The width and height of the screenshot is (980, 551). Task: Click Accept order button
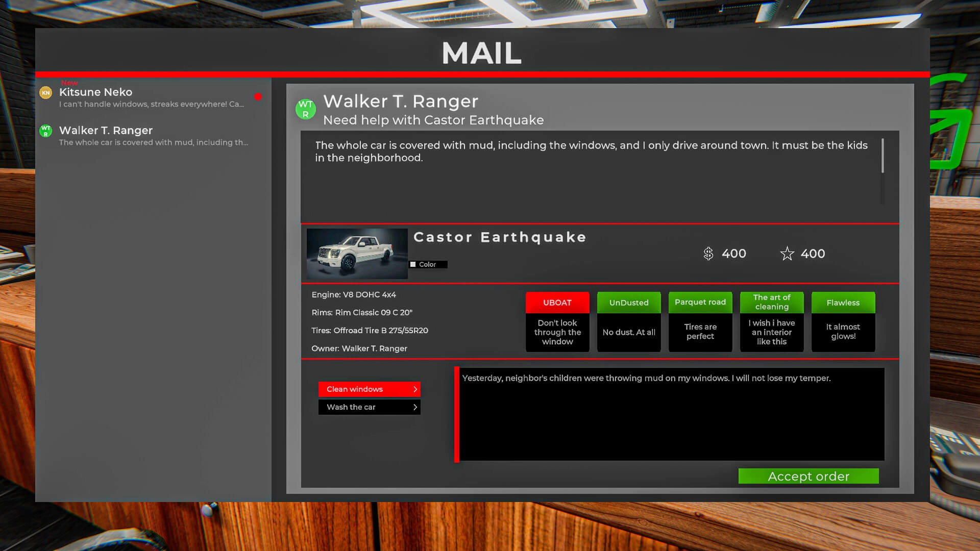click(x=808, y=475)
